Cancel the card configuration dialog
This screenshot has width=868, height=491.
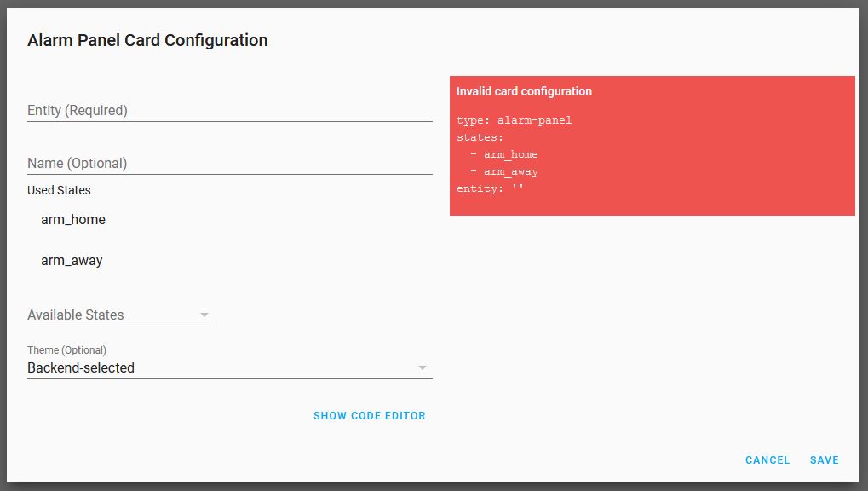click(767, 460)
